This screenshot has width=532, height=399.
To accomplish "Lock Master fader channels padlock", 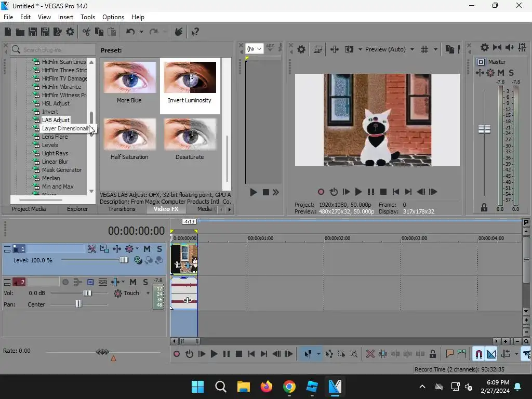I will click(x=484, y=208).
